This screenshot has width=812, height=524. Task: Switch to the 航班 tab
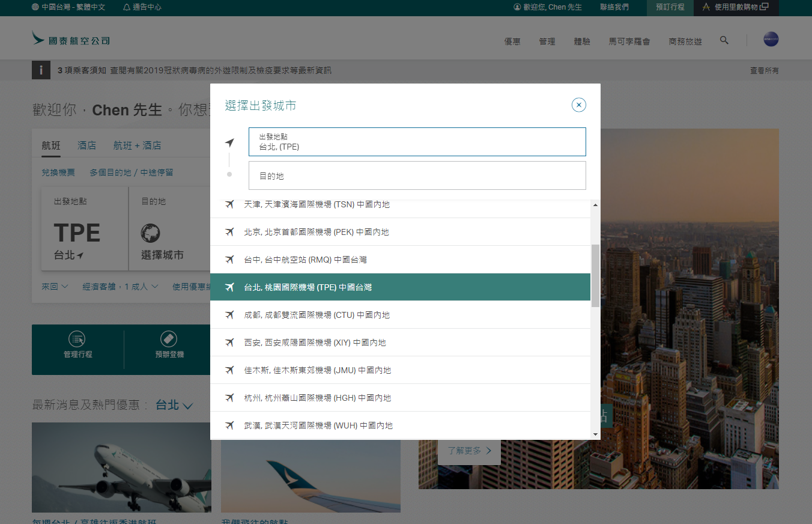tap(51, 145)
